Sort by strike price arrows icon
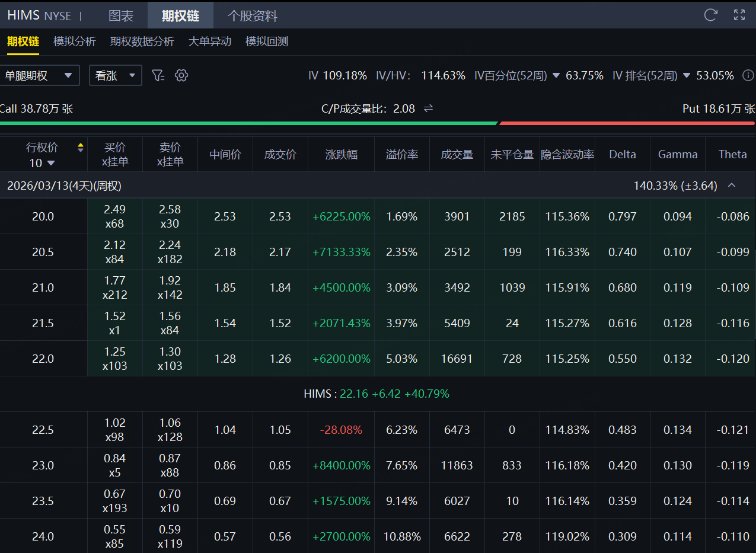Screen dimensions: 756x553 (x=81, y=148)
